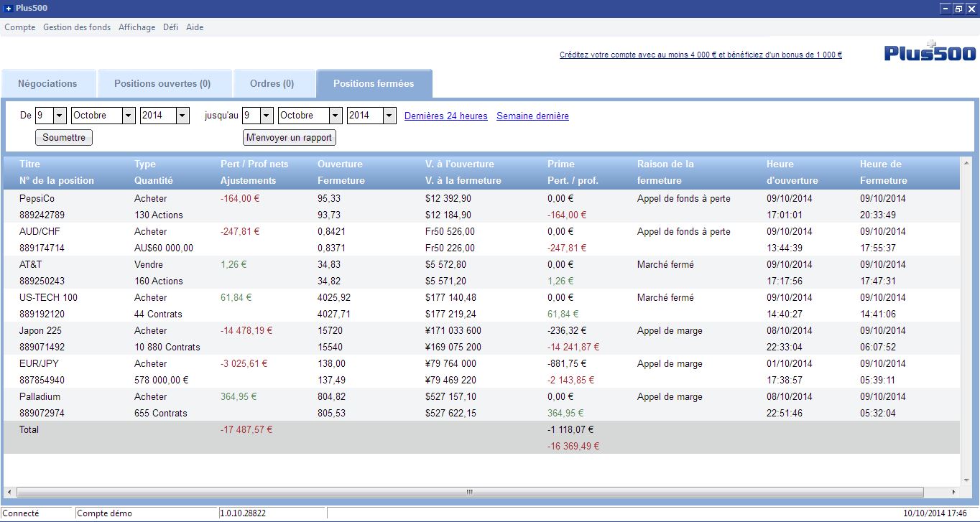Click the net loss '-14 478,19 €'
Screen dimensions: 980x522
click(x=246, y=330)
